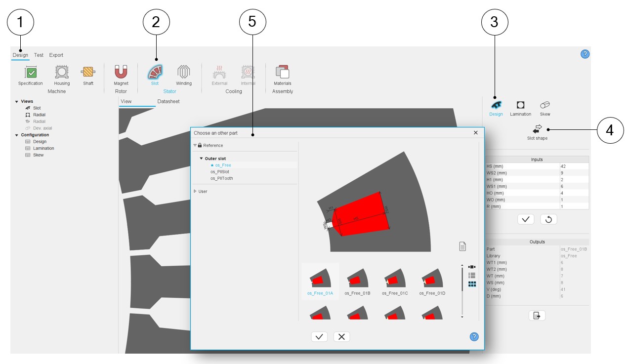This screenshot has height=364, width=628.
Task: Edit the WO (mm) input value
Action: pyautogui.click(x=574, y=200)
